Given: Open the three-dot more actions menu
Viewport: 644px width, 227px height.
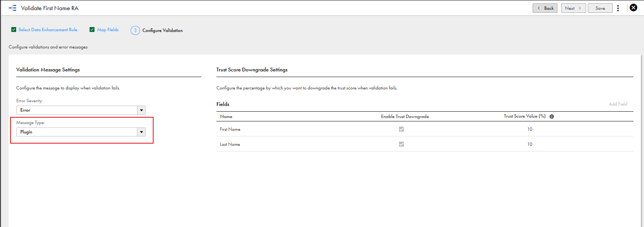Looking at the screenshot, I should coord(618,8).
